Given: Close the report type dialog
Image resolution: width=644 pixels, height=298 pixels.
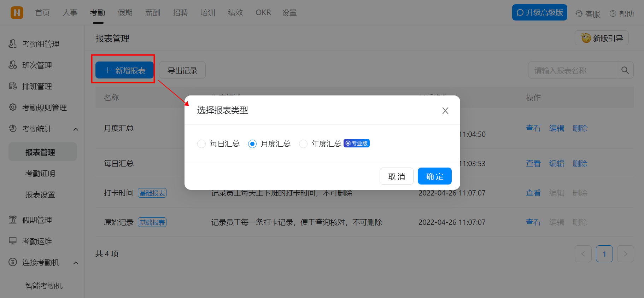Looking at the screenshot, I should point(445,111).
